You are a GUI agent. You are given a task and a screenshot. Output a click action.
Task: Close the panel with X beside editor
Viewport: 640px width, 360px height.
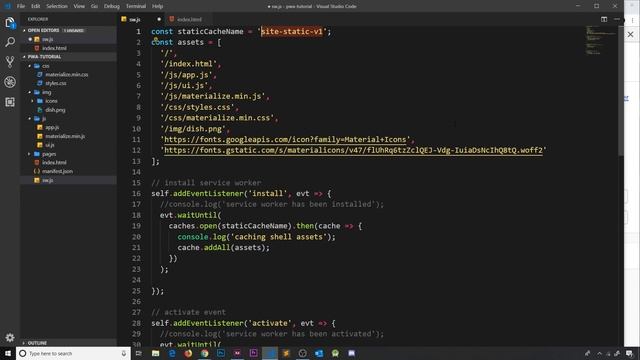631,35
